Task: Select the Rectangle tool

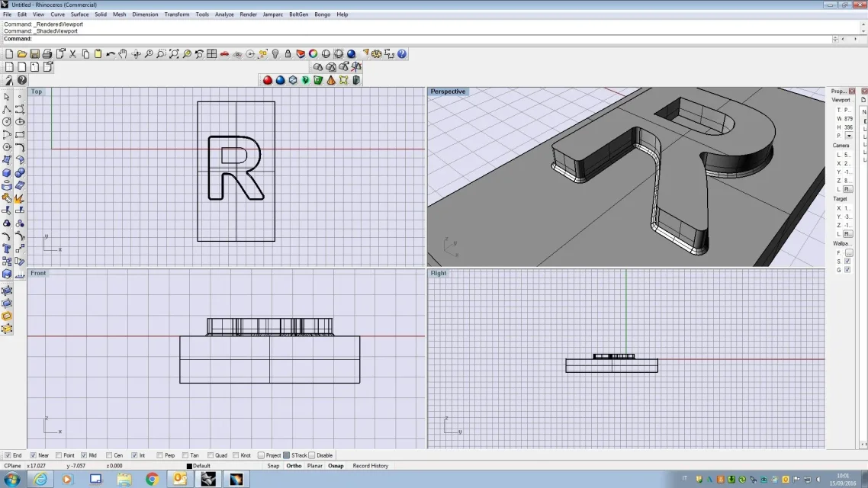Action: (x=20, y=134)
